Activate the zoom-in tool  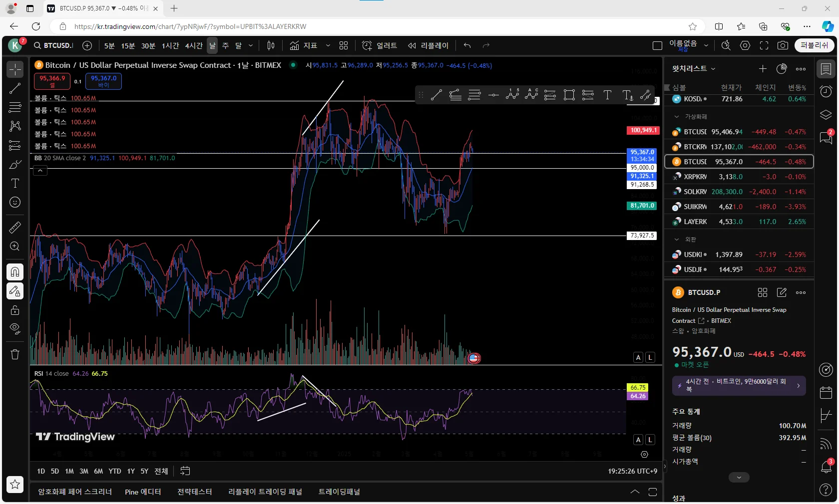pos(15,247)
